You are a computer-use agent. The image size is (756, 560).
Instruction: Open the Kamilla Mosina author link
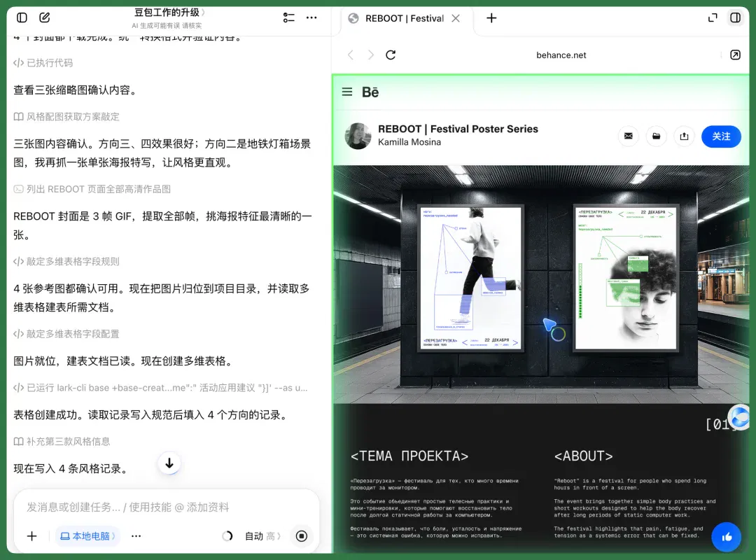(x=409, y=142)
